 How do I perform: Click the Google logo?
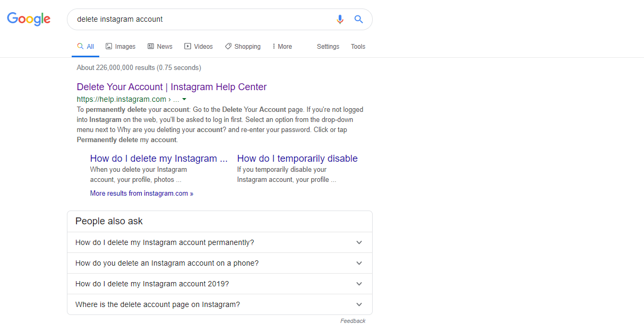coord(29,19)
